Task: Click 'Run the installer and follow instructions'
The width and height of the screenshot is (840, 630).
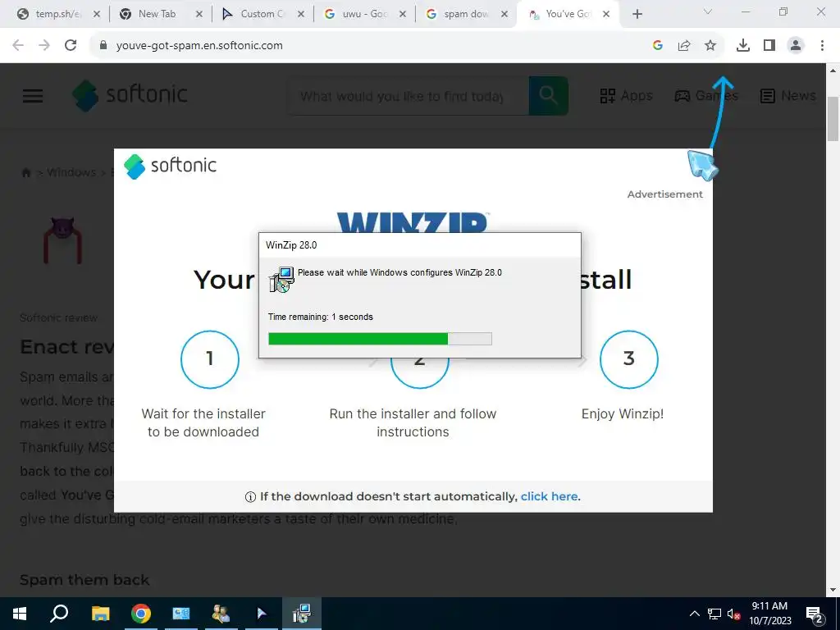Action: click(x=413, y=422)
